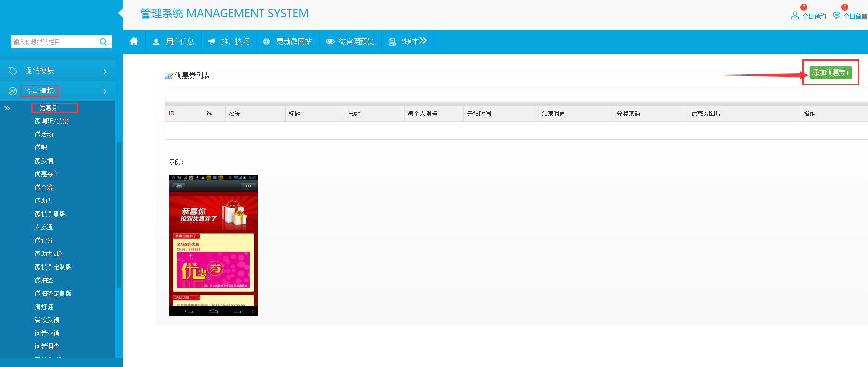Open the 更新微网站 menu item

(x=288, y=42)
